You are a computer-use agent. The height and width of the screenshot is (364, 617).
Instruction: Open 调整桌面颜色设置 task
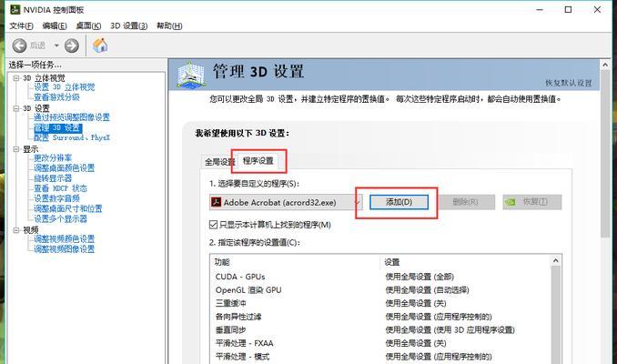64,168
